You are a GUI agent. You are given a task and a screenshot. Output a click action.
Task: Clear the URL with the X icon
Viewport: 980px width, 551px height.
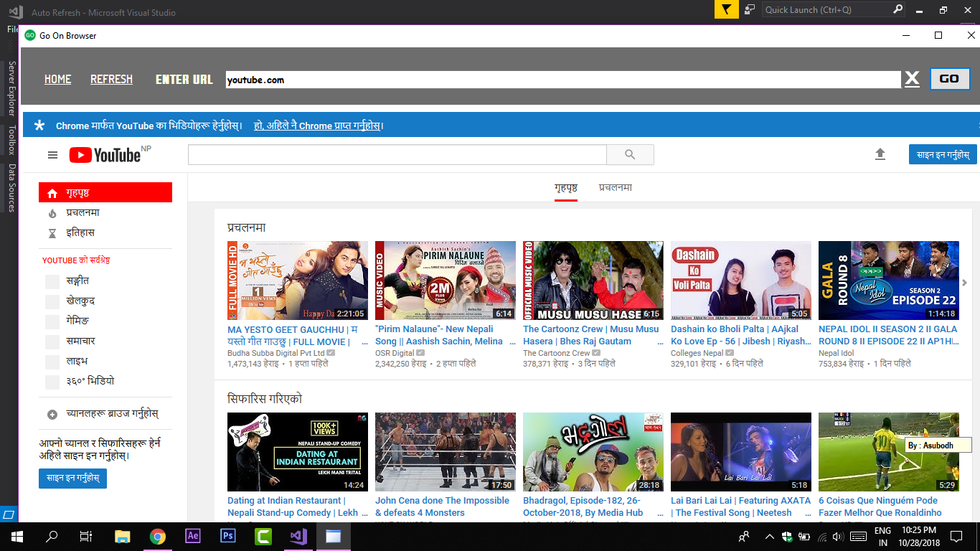pyautogui.click(x=912, y=79)
